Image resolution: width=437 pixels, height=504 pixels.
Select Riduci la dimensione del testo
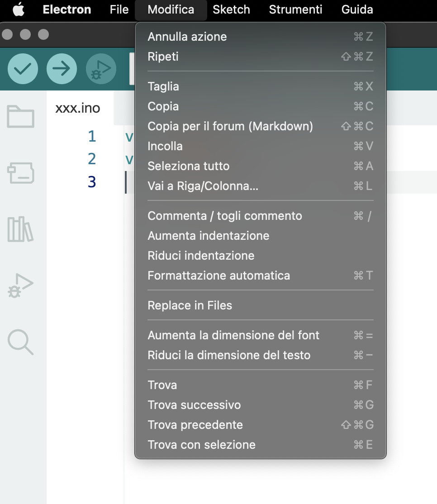[x=261, y=356]
